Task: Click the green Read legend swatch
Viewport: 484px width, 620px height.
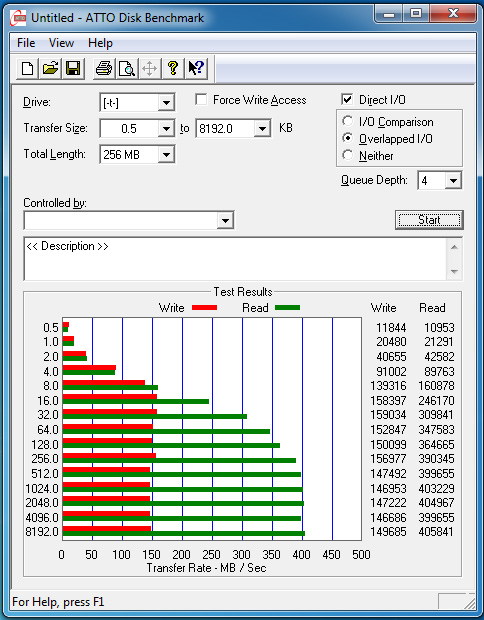Action: point(287,308)
